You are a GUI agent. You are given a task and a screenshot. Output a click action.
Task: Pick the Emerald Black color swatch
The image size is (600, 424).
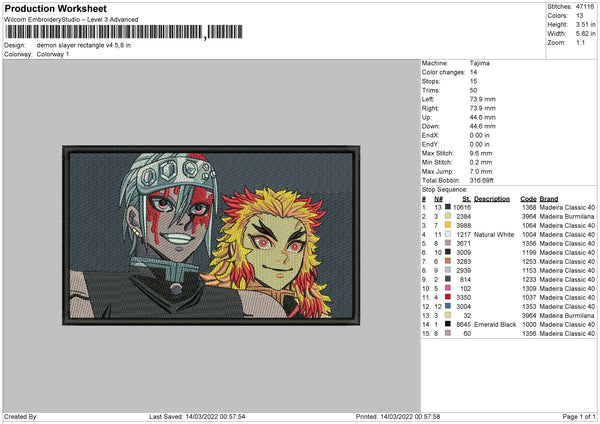click(447, 324)
